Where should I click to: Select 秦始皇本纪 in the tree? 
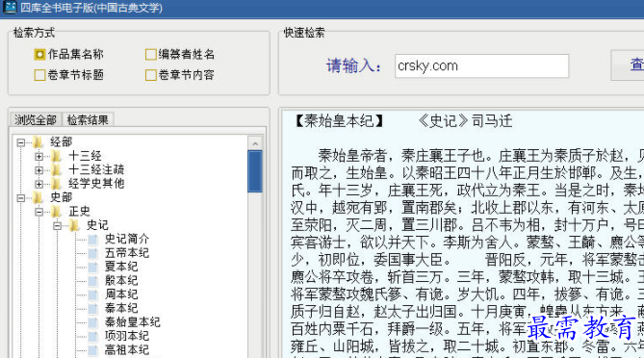pyautogui.click(x=132, y=321)
